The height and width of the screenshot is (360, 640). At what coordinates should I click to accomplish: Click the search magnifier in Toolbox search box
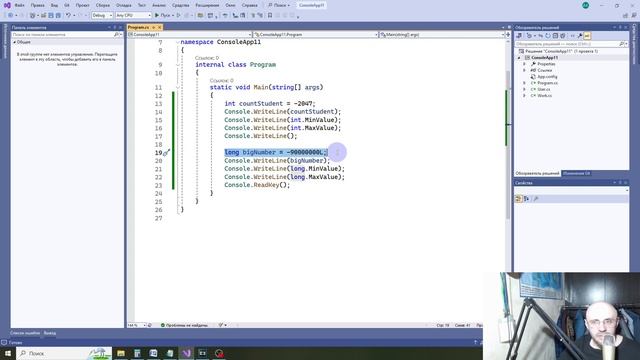[x=116, y=35]
